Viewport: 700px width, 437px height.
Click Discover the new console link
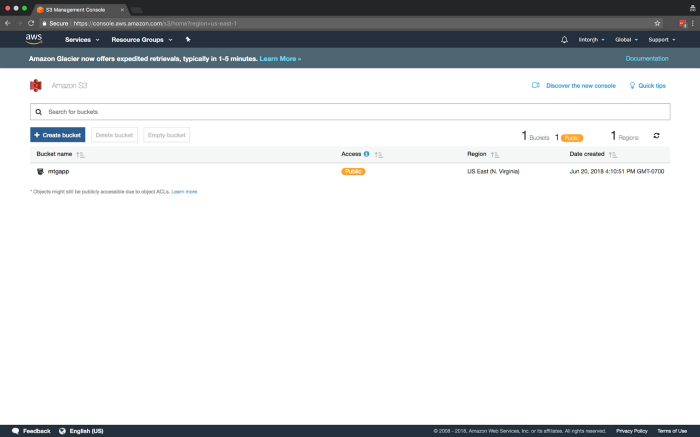[x=581, y=86]
